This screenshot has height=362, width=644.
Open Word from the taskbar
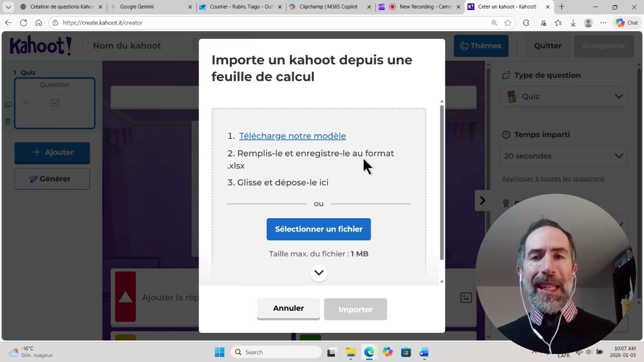click(x=424, y=352)
